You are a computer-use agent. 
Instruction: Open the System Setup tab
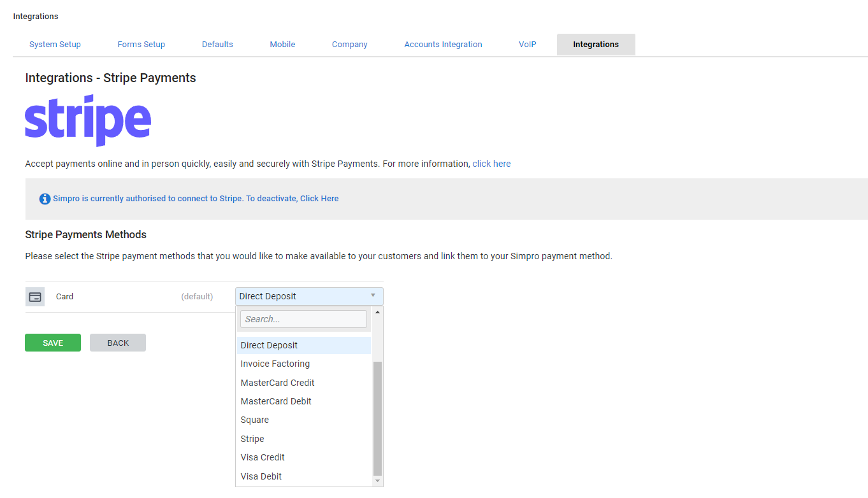point(55,45)
